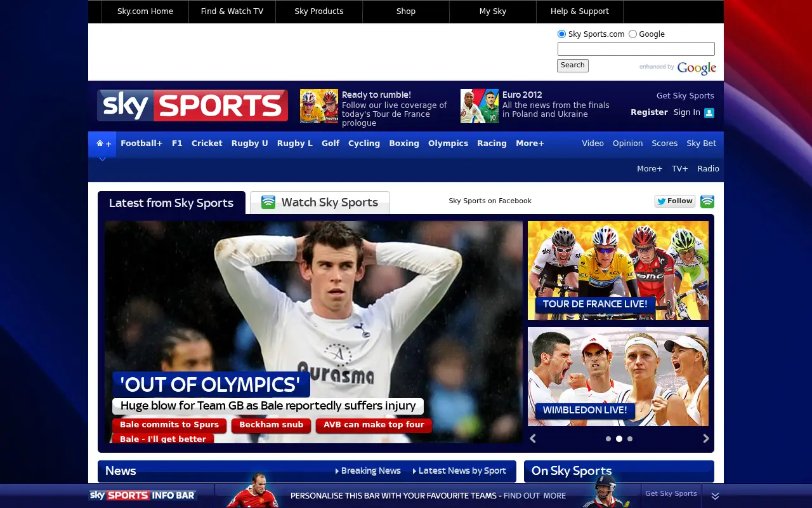This screenshot has height=508, width=812.
Task: Select the third carousel pagination dot
Action: pyautogui.click(x=630, y=439)
